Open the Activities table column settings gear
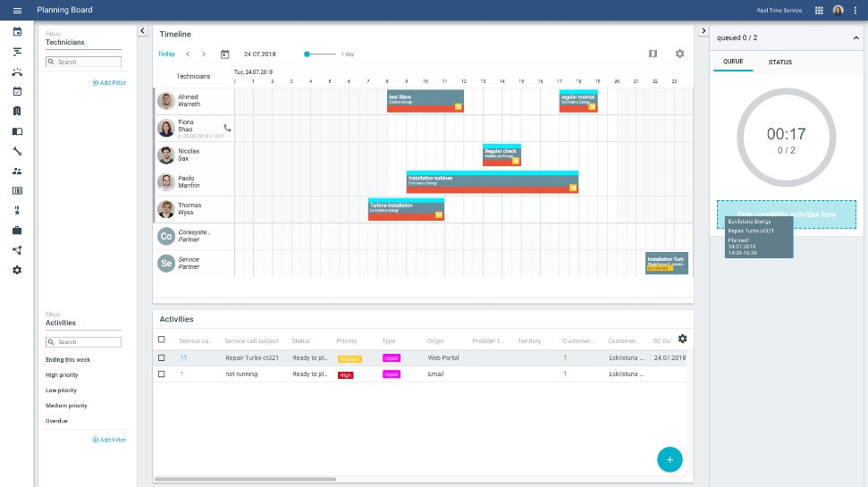The height and width of the screenshot is (487, 868). pyautogui.click(x=683, y=339)
